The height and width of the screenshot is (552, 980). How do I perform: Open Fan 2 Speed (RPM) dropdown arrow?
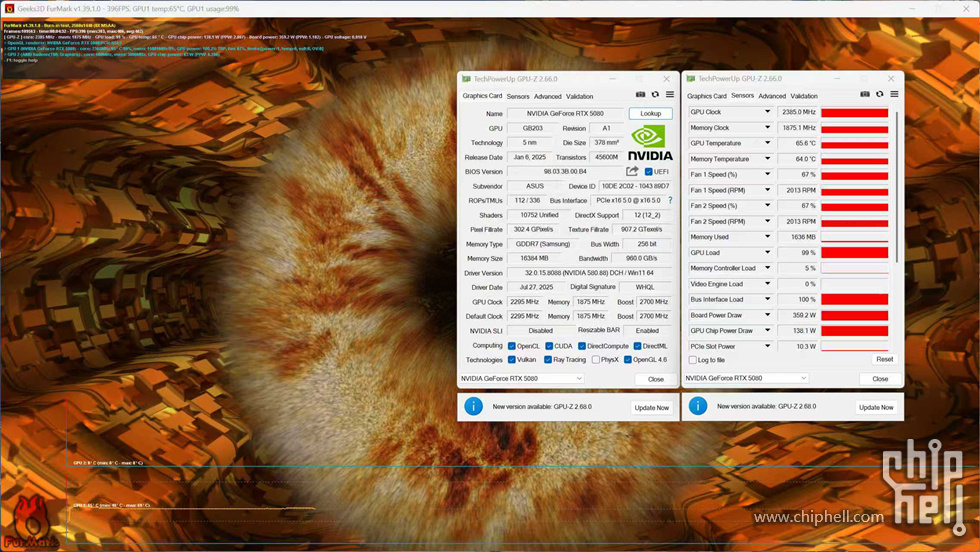[768, 221]
